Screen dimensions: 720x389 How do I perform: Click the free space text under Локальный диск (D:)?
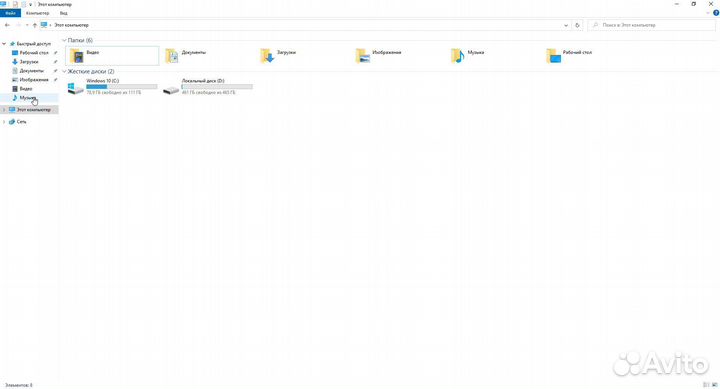tap(208, 93)
